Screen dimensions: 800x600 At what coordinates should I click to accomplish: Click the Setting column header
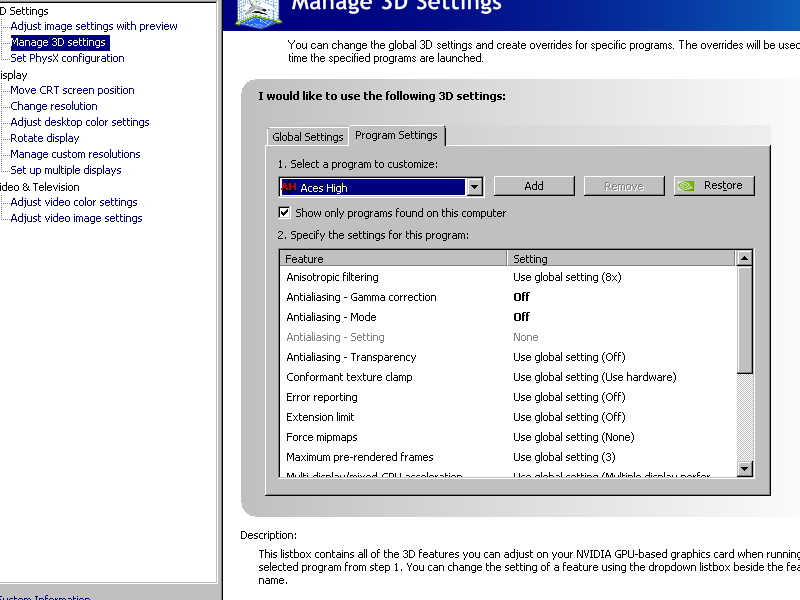click(621, 259)
